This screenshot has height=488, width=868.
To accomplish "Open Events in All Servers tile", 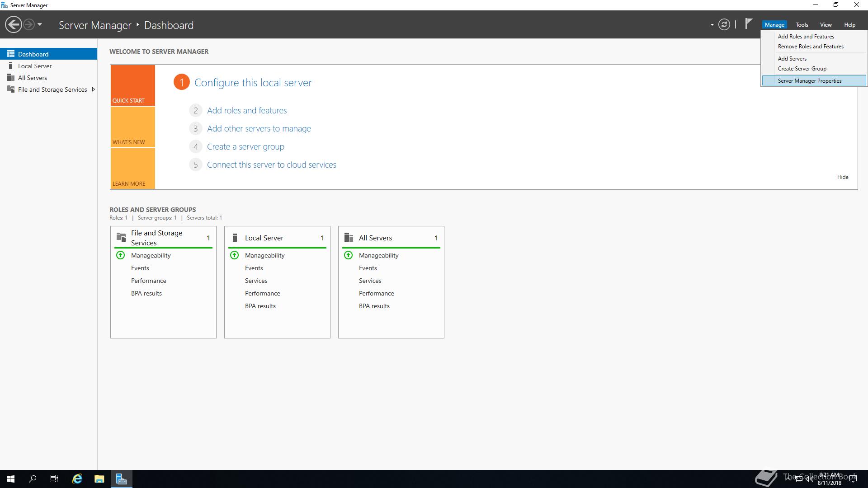I will [x=368, y=268].
